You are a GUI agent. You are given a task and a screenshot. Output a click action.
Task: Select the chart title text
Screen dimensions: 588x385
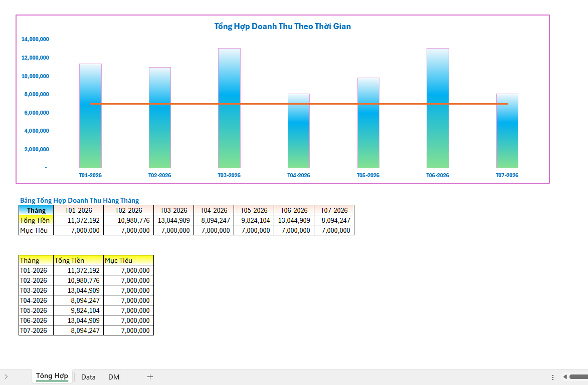pos(283,27)
